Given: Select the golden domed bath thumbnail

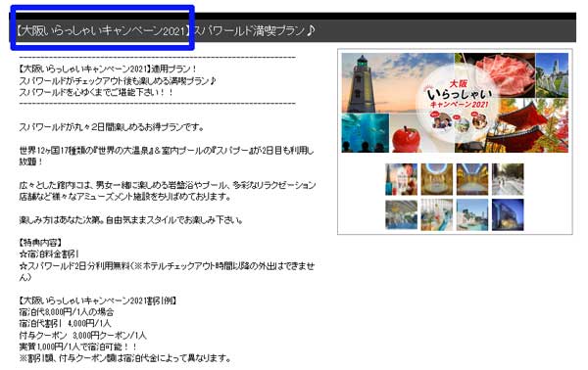Looking at the screenshot, I should point(436,179).
